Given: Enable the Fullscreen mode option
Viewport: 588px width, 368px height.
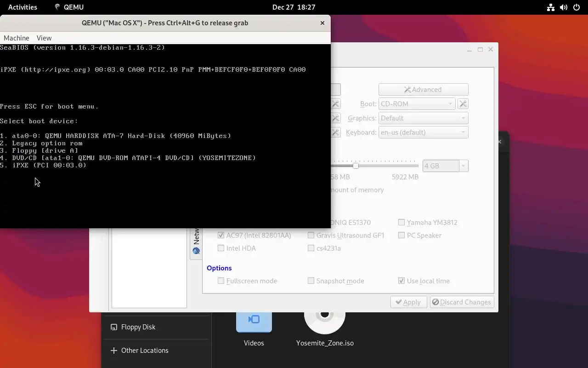Looking at the screenshot, I should (x=221, y=281).
